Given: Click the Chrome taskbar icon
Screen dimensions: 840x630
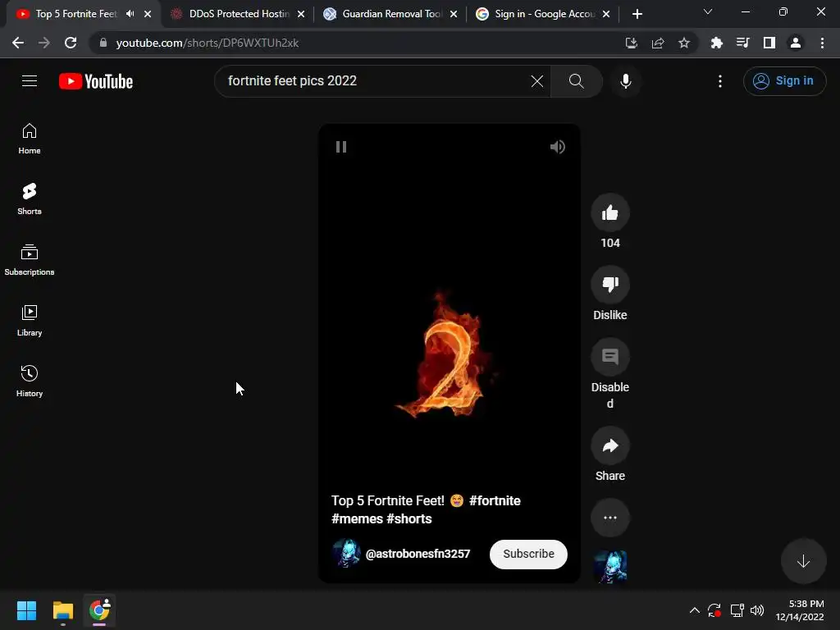Looking at the screenshot, I should point(99,610).
